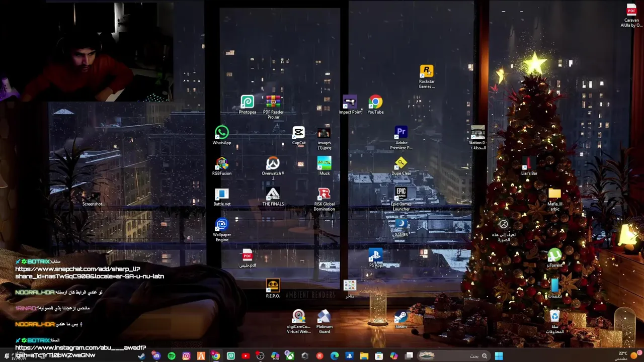Viewport: 644px width, 362px height.
Task: Open Microsoft Edge from taskbar
Action: 335,356
